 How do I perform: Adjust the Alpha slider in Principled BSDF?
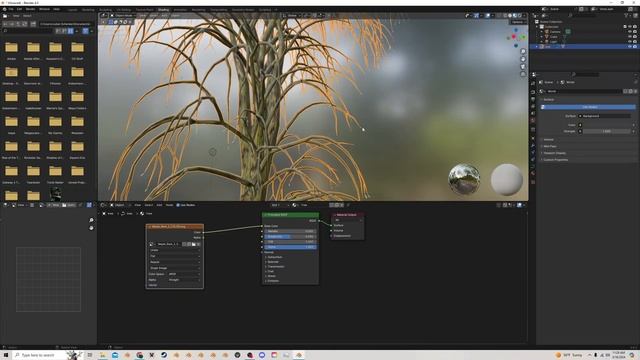coord(290,247)
